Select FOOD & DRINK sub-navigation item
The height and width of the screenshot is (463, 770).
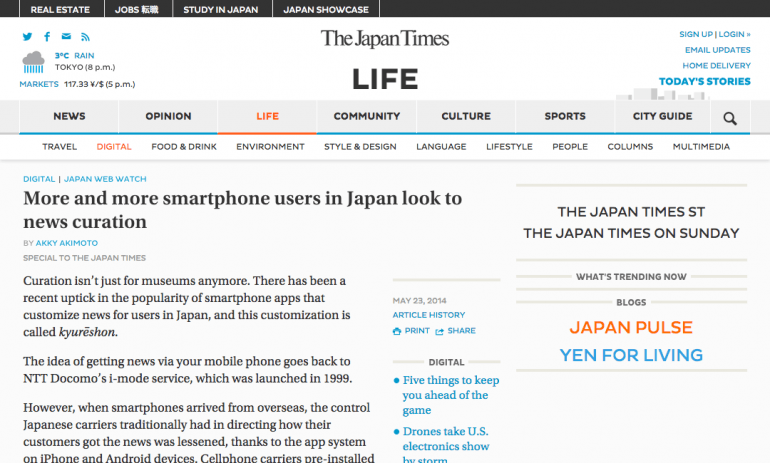(184, 147)
